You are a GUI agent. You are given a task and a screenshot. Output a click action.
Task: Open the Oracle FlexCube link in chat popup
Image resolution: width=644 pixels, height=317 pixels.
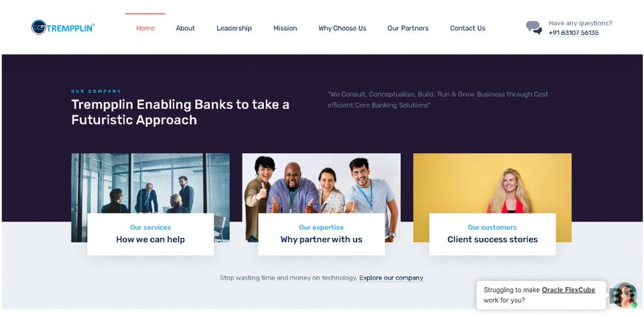pos(569,290)
